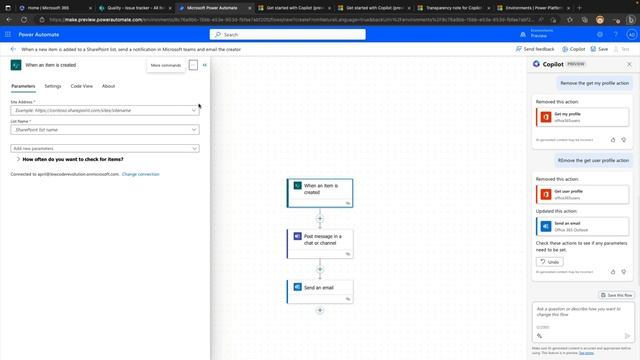
Task: Switch to the Environments Power Platform browser tab
Action: click(533, 8)
